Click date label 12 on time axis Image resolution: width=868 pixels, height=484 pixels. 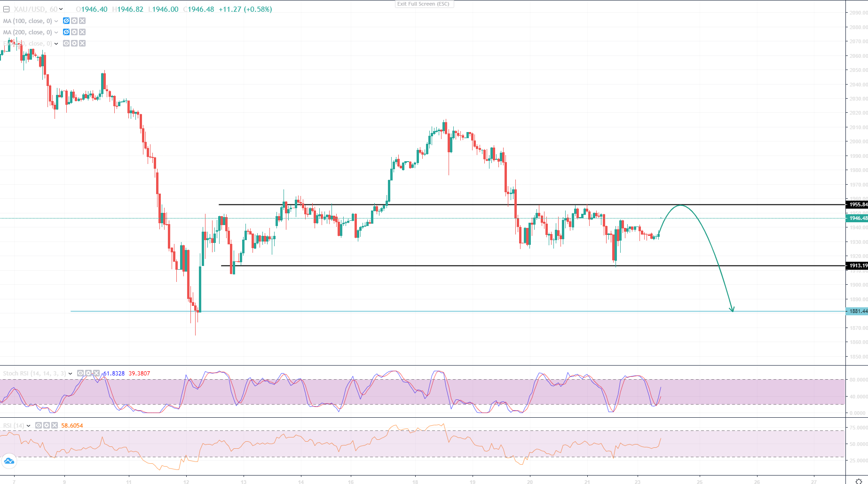click(x=186, y=482)
